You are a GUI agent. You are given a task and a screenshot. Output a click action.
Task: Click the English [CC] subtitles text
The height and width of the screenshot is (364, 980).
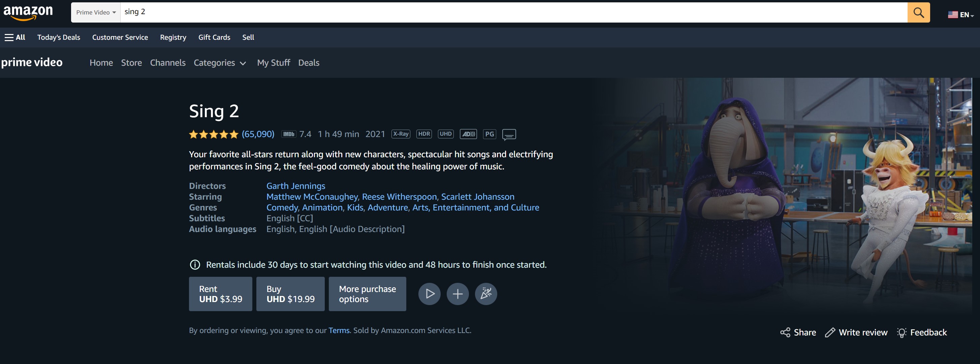pos(289,218)
